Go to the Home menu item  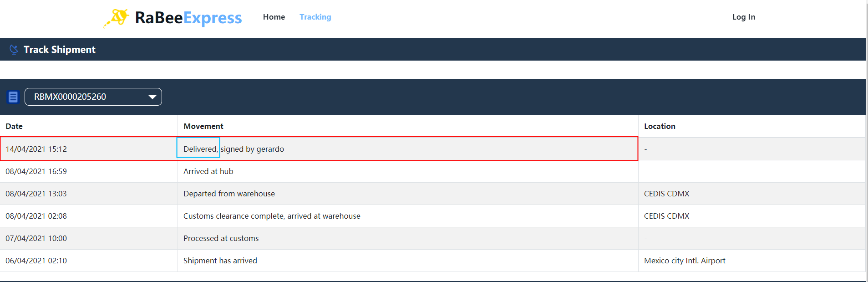[x=274, y=17]
